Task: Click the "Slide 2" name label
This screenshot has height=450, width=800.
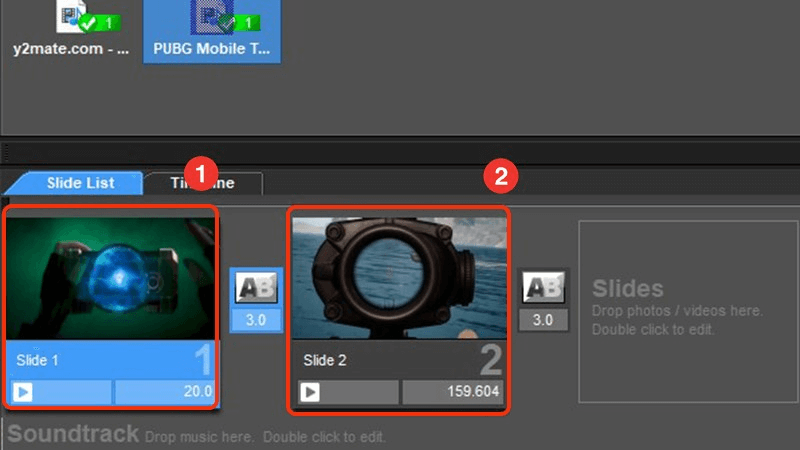Action: coord(326,359)
